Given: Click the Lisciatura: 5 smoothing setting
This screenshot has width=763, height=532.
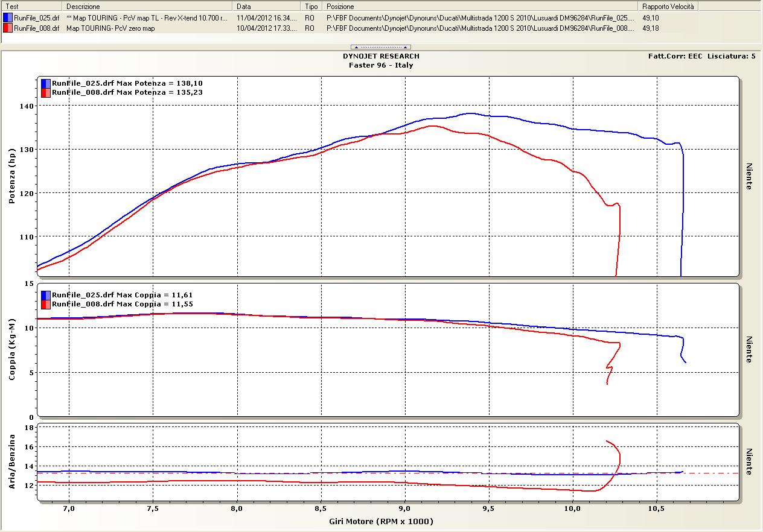Looking at the screenshot, I should coord(732,56).
